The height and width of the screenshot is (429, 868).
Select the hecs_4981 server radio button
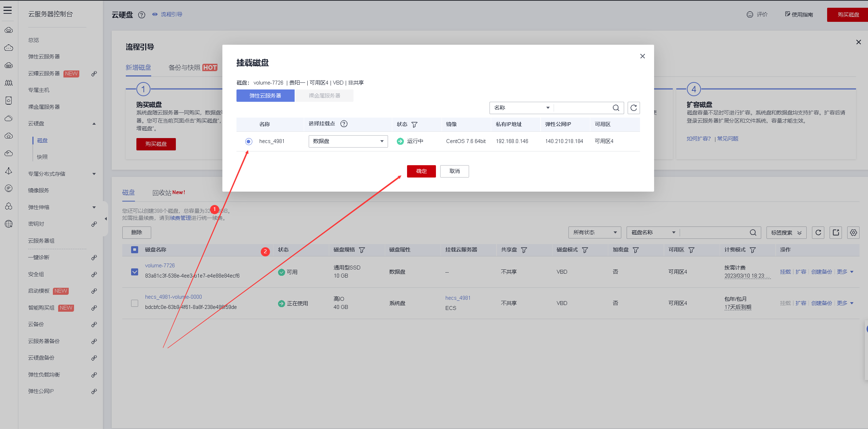(x=248, y=141)
